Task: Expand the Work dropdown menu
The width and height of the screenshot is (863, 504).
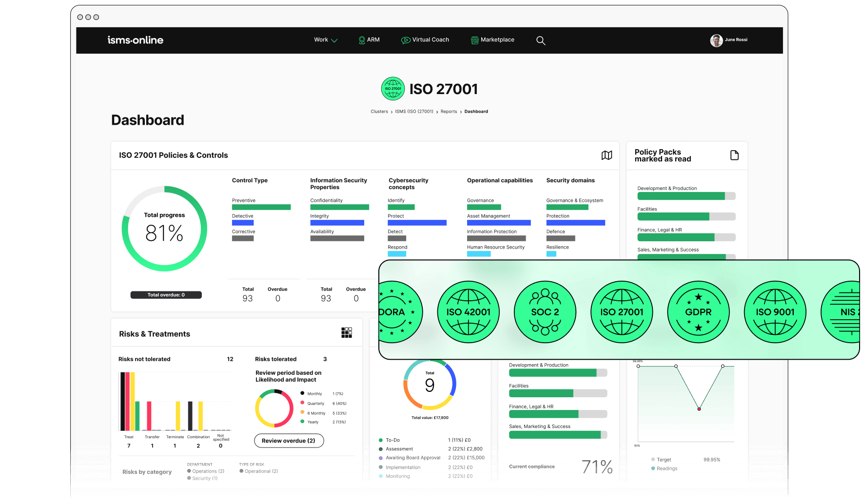Action: pyautogui.click(x=325, y=40)
